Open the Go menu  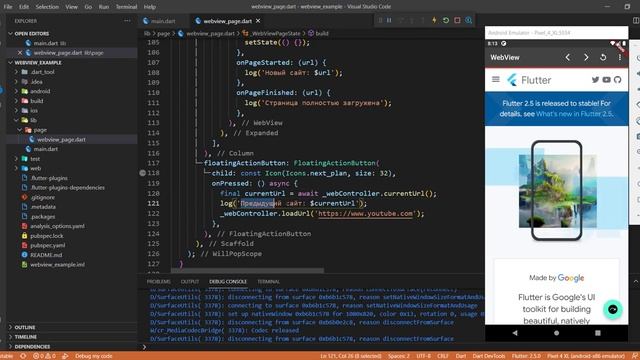click(88, 7)
